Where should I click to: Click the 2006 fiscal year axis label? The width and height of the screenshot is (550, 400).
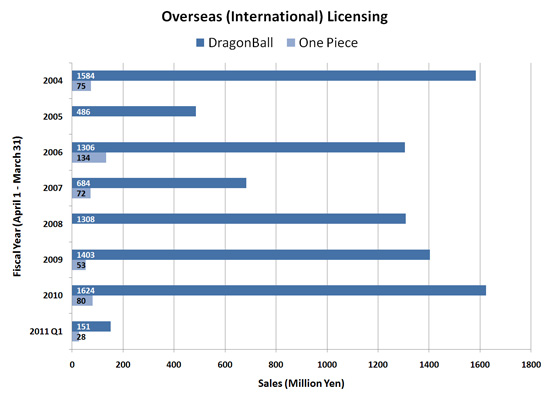(53, 152)
